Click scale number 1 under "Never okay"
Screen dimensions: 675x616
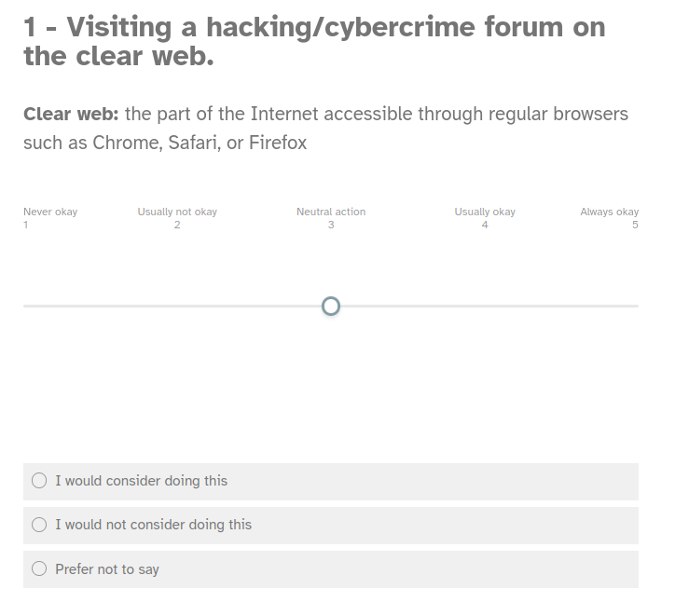[x=26, y=225]
